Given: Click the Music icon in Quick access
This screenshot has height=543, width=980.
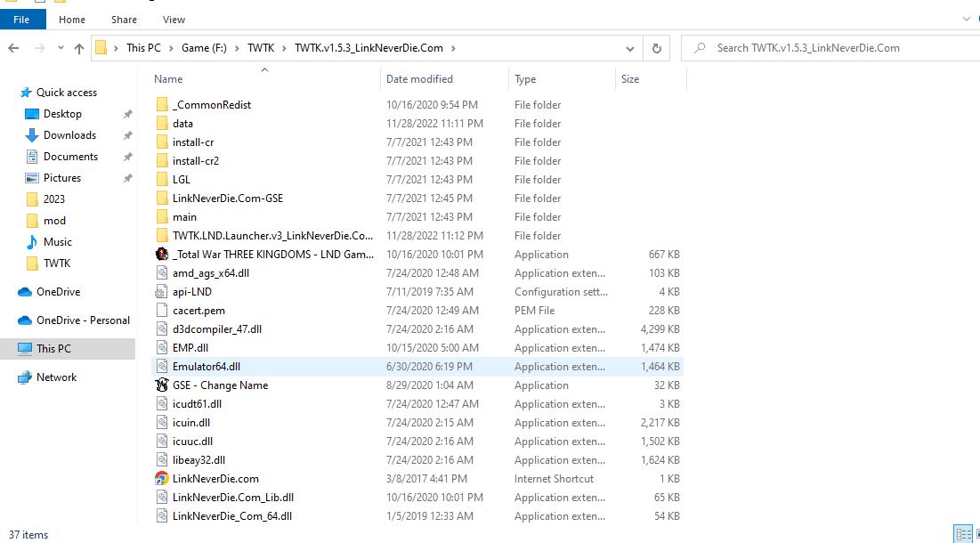Looking at the screenshot, I should [32, 242].
